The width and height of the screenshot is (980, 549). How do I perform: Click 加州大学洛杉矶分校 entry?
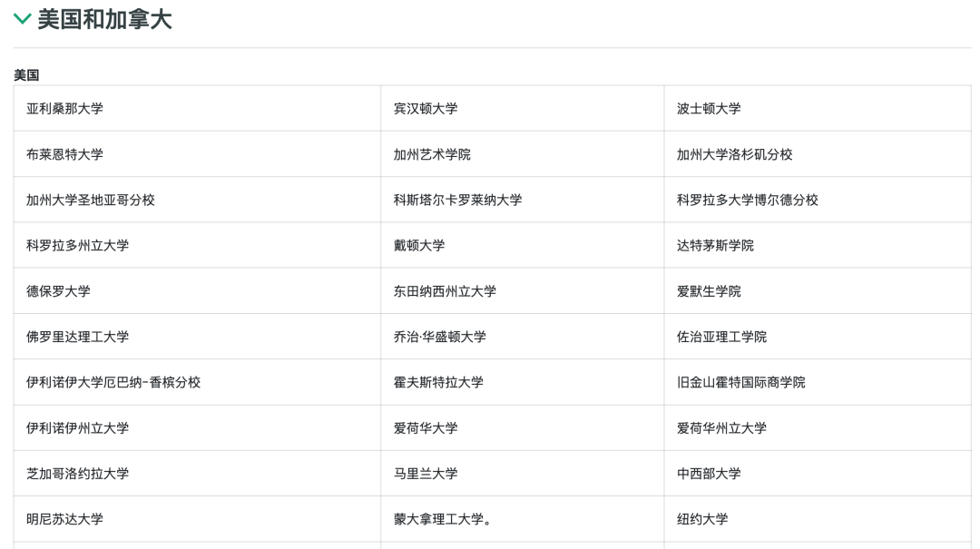734,154
